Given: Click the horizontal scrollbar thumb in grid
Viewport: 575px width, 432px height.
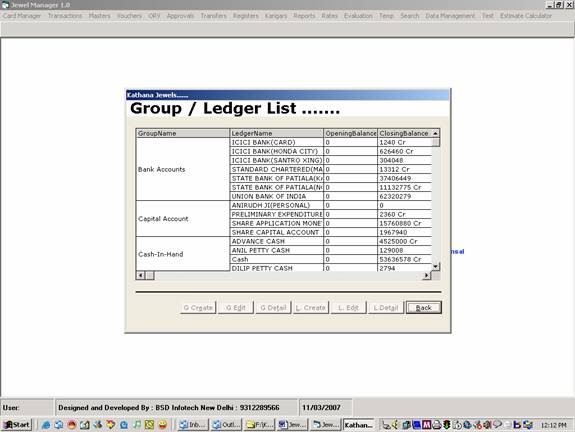Looking at the screenshot, I should pyautogui.click(x=150, y=275).
